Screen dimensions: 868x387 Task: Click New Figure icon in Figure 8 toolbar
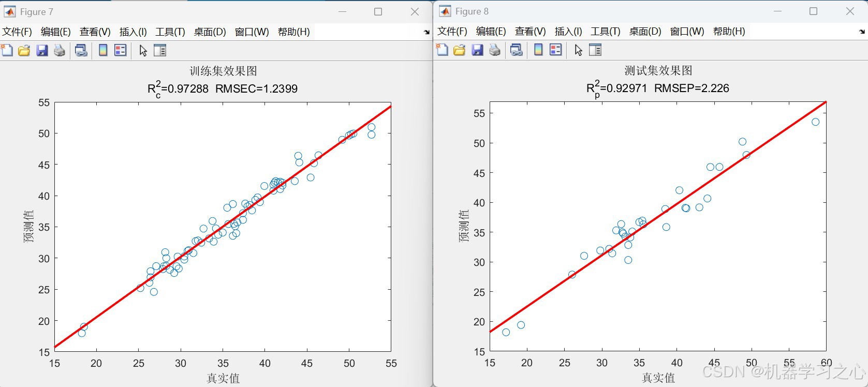[x=442, y=50]
